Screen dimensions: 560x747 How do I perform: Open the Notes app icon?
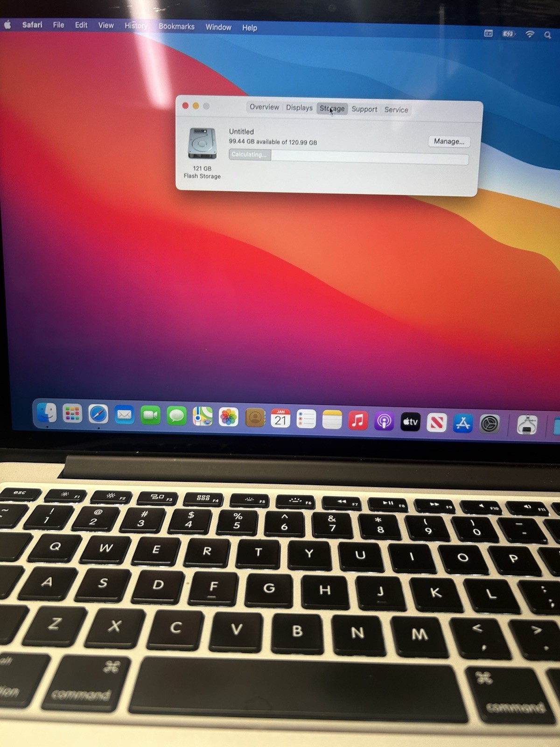pyautogui.click(x=332, y=420)
